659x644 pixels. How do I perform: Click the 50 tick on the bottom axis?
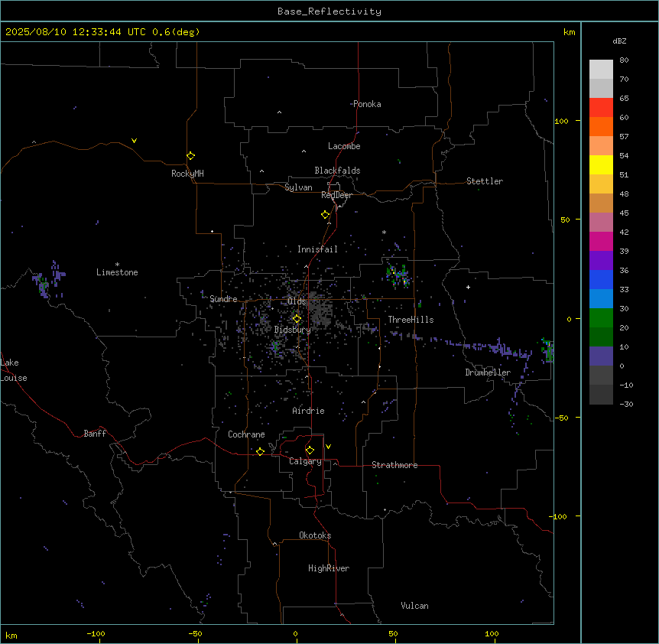(393, 633)
